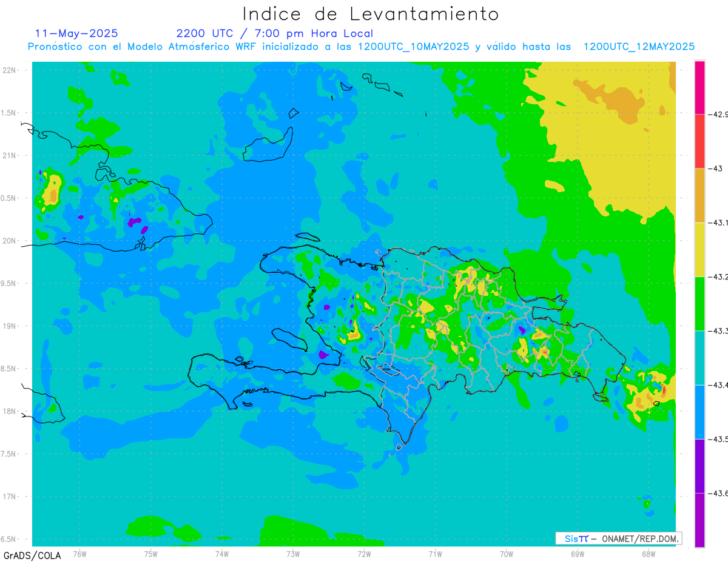Click the purple legend swatch between -43.5 and -43.6
The height and width of the screenshot is (562, 728).
(699, 466)
